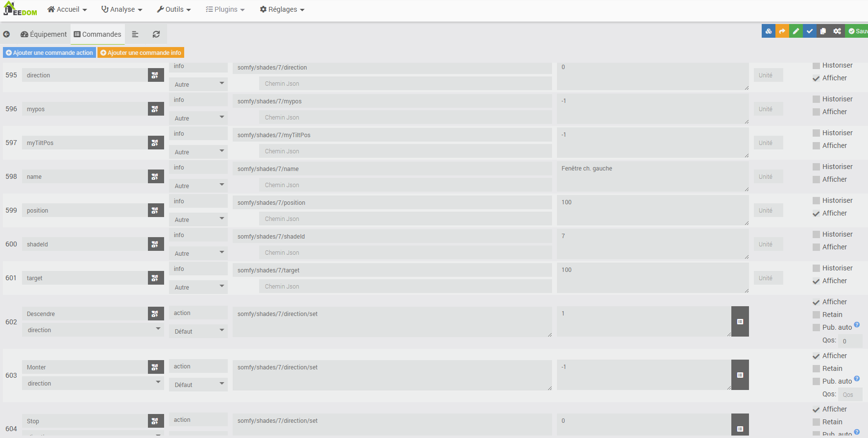Image resolution: width=868 pixels, height=438 pixels.
Task: Click icon button beside position name field
Action: (156, 210)
